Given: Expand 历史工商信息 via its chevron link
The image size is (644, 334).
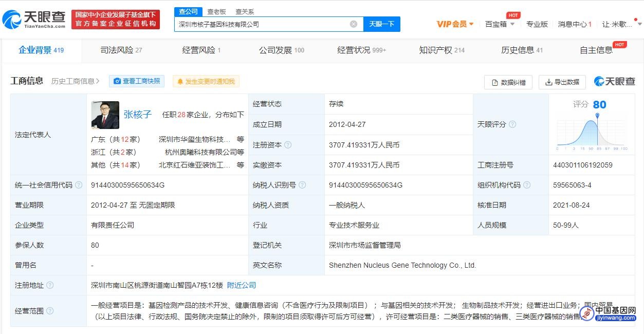Looking at the screenshot, I should click(x=76, y=81).
